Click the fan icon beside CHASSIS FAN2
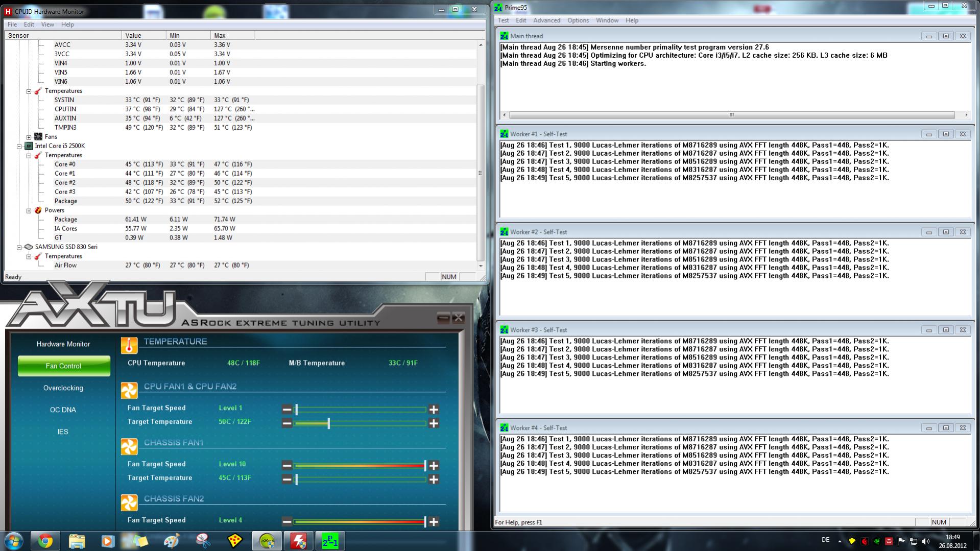Screen dimensions: 980x551 [x=129, y=503]
